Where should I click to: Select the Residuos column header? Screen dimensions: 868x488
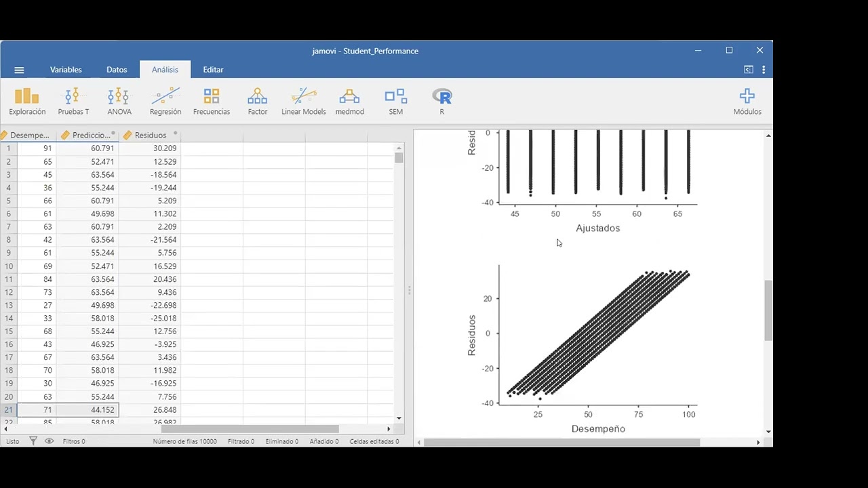point(150,135)
